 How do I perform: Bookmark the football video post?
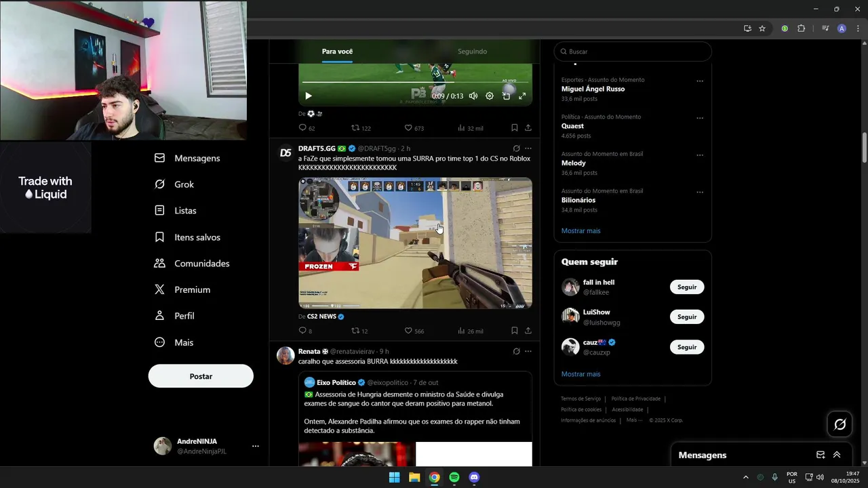point(514,128)
